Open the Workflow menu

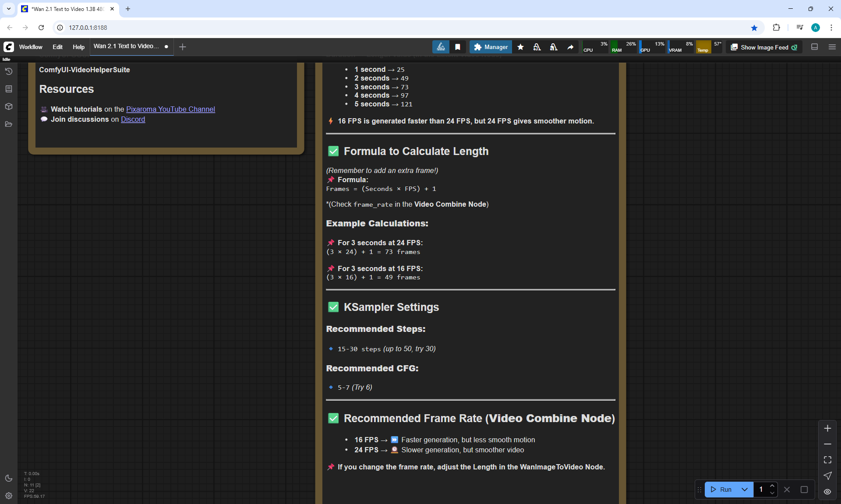point(31,47)
